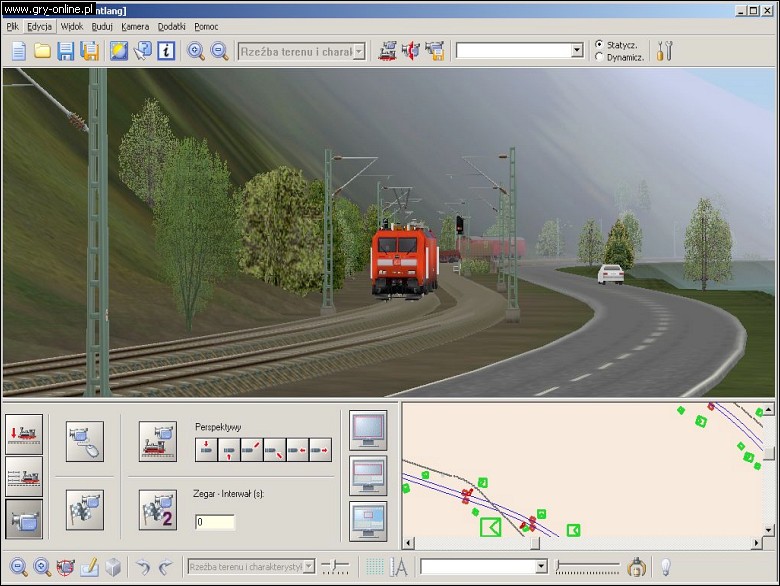The image size is (780, 586).
Task: Select the second perspective, camera from below
Action: coord(229,450)
